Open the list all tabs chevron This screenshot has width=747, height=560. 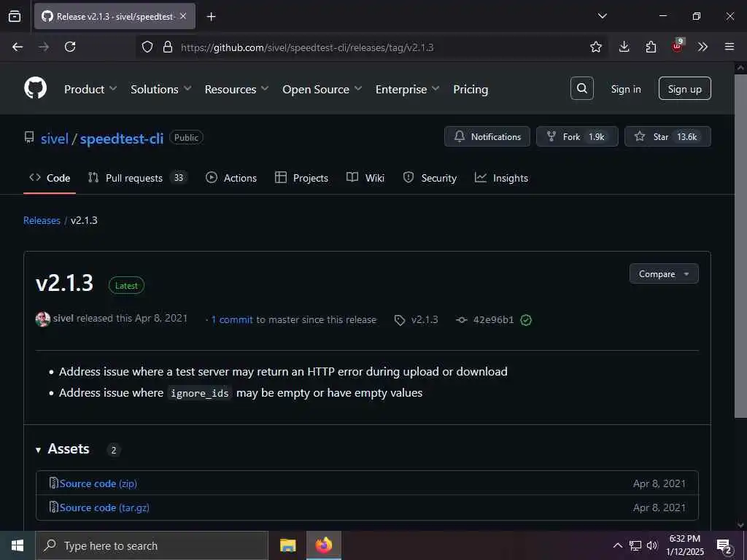(602, 16)
